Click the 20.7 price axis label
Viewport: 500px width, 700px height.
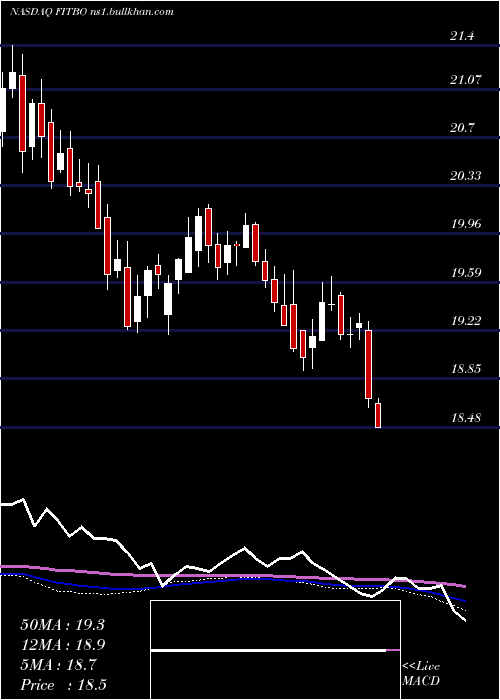[x=462, y=129]
